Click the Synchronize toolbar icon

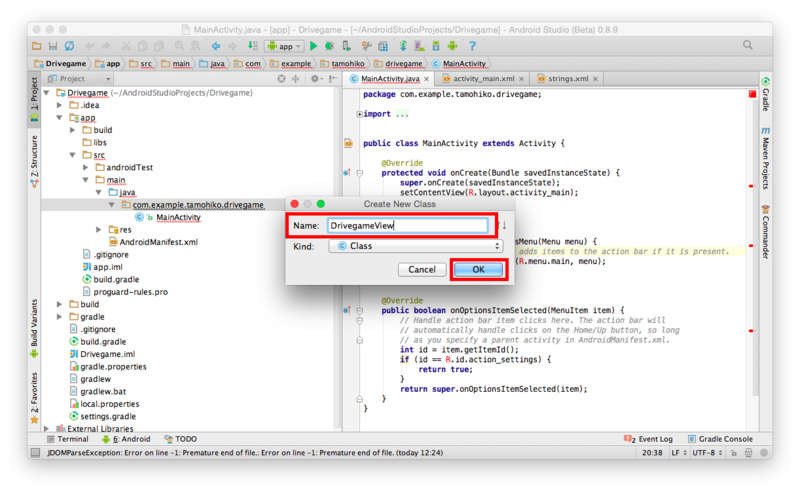coord(69,46)
